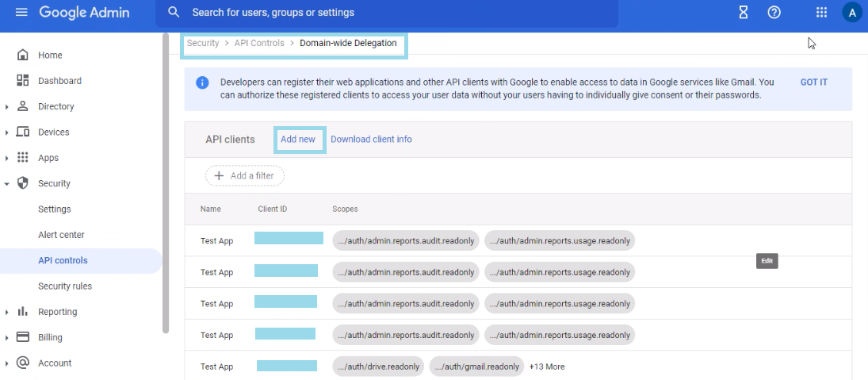The height and width of the screenshot is (380, 868).
Task: Select API controls in sidebar
Action: 63,260
